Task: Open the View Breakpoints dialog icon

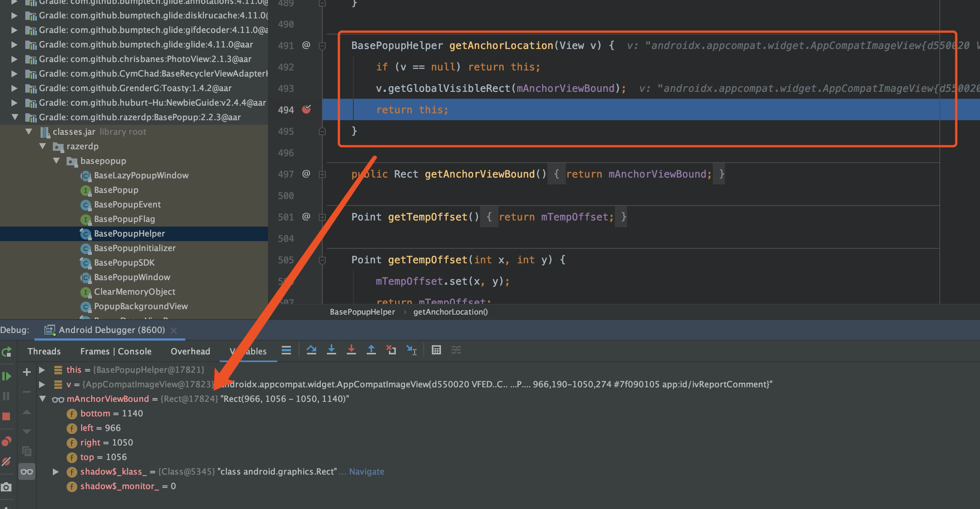Action: tap(7, 441)
